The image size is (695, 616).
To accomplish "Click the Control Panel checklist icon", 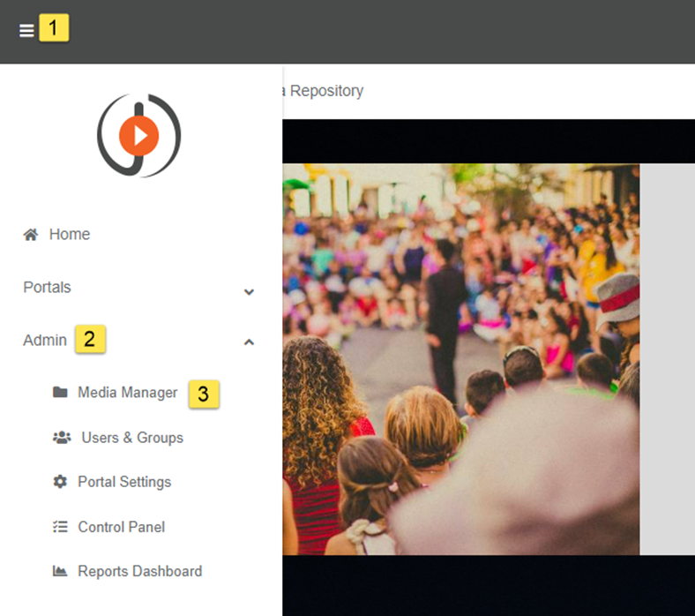I will 60,526.
